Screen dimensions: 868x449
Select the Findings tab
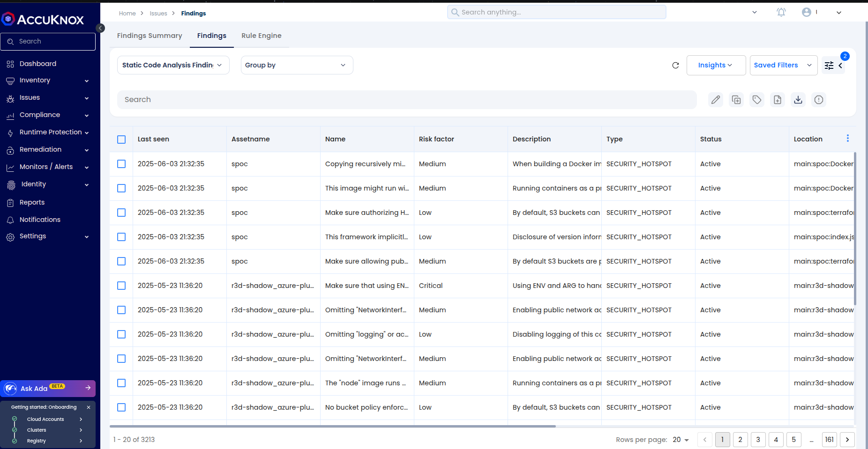(211, 36)
